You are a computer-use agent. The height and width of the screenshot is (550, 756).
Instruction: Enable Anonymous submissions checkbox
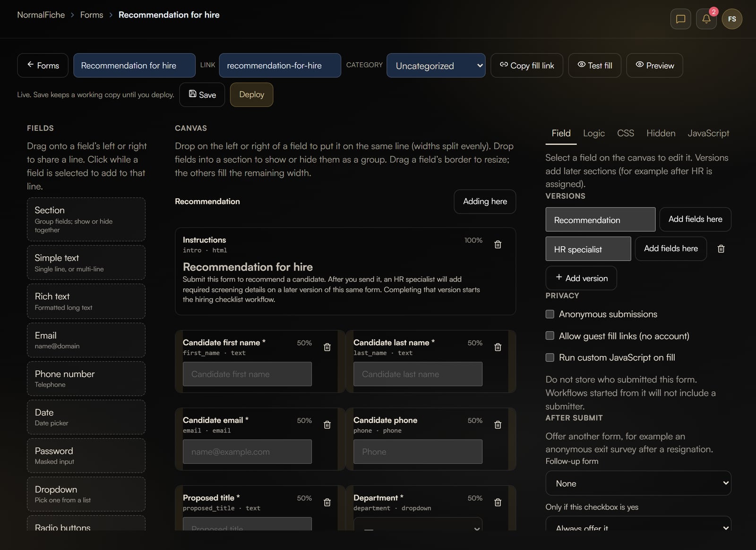pos(550,314)
